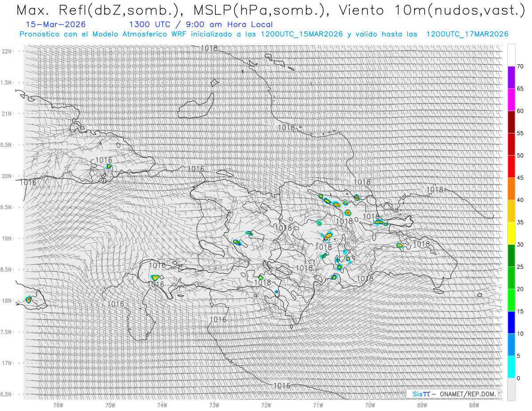532x411 pixels.
Task: Click the latitude axis label "20N"
Action: [x=8, y=176]
